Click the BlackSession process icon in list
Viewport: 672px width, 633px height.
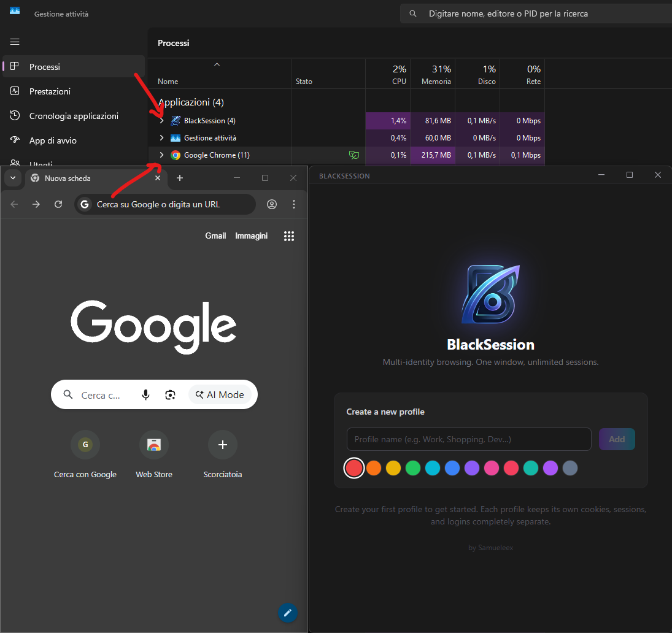(x=176, y=121)
